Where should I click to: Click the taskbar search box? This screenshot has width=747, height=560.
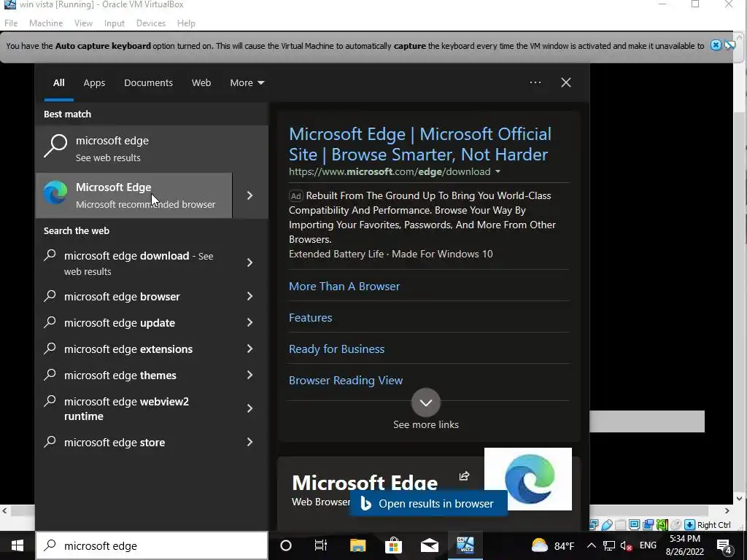click(x=152, y=545)
